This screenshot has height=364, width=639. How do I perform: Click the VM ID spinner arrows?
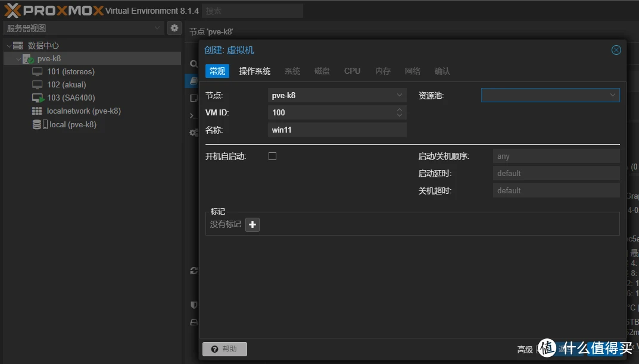400,112
